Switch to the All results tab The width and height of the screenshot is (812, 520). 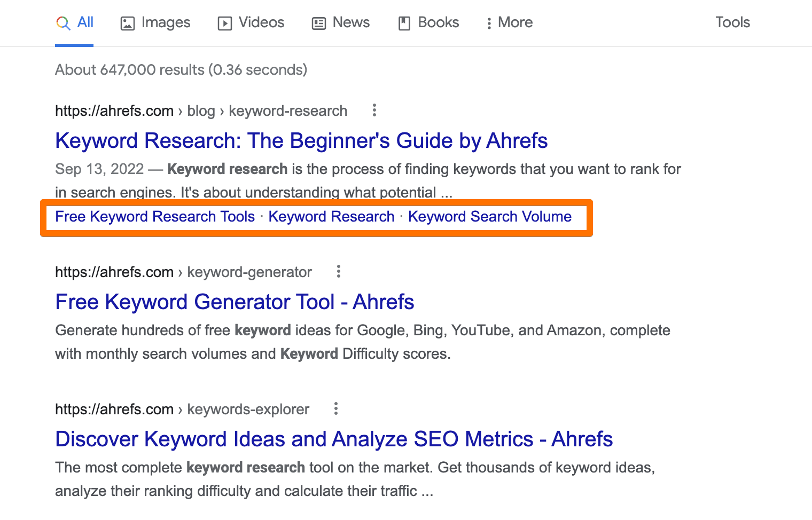pos(84,22)
